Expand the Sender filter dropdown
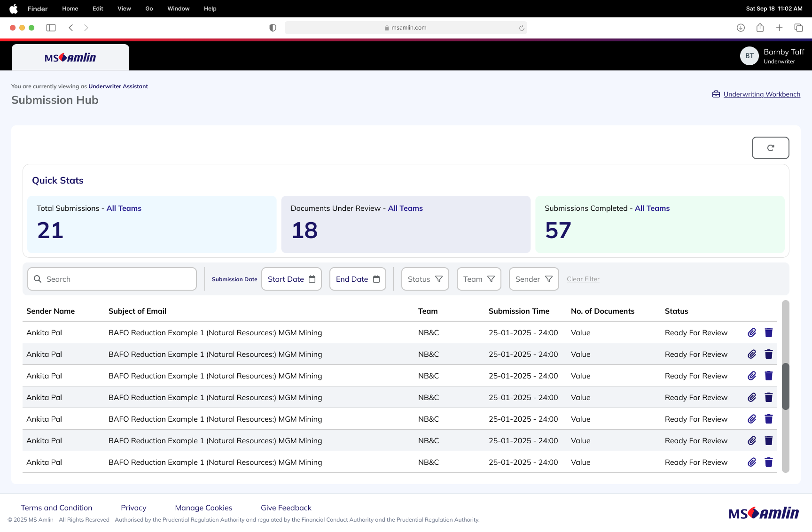812x532 pixels. pos(534,279)
